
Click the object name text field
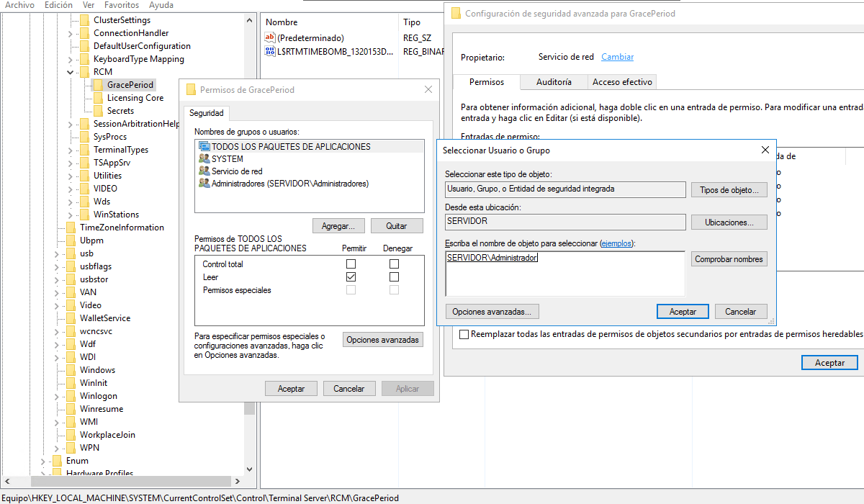point(564,274)
